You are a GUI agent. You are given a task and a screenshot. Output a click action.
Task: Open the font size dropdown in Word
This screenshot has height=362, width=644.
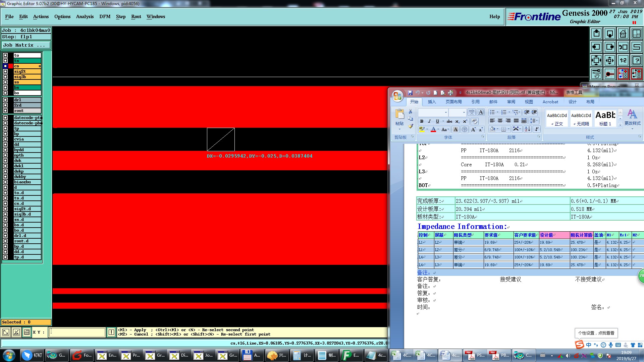[464, 112]
